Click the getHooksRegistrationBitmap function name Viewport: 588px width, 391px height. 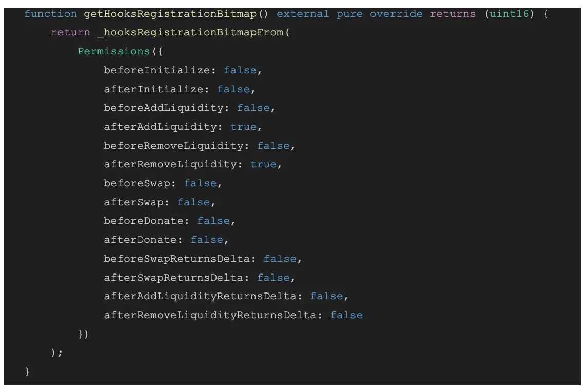click(x=170, y=14)
